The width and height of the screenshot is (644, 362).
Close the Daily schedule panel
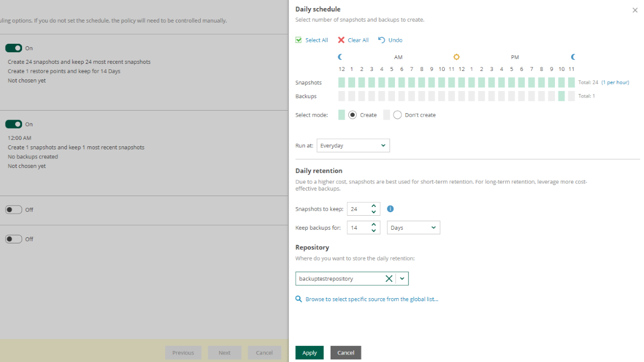pos(635,10)
